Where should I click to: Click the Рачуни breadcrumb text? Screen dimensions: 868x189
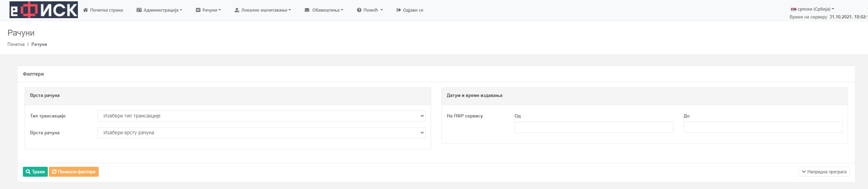[x=39, y=45]
